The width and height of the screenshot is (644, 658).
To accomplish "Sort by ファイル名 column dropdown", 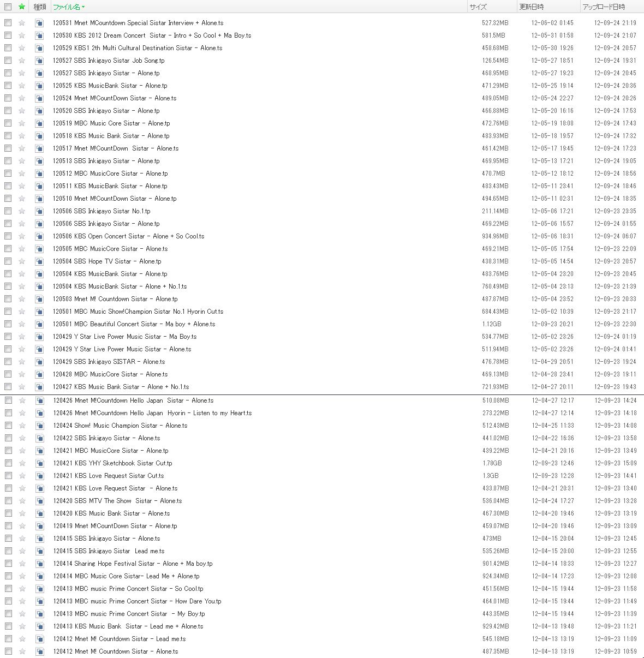I will (69, 7).
